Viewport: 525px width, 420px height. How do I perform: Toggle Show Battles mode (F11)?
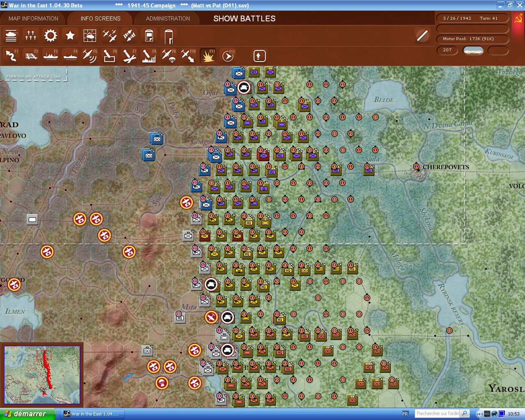(208, 56)
